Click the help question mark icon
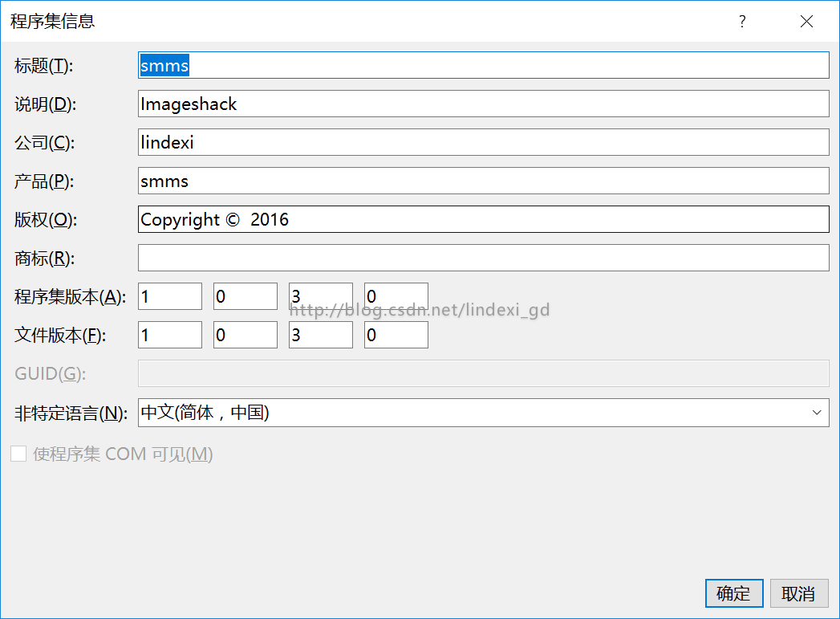840x619 pixels. click(x=742, y=22)
